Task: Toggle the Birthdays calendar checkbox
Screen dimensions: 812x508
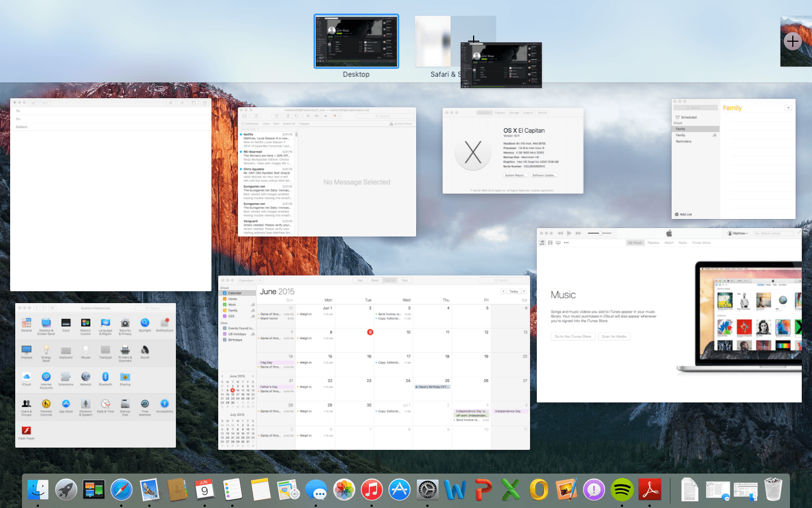Action: 225,340
